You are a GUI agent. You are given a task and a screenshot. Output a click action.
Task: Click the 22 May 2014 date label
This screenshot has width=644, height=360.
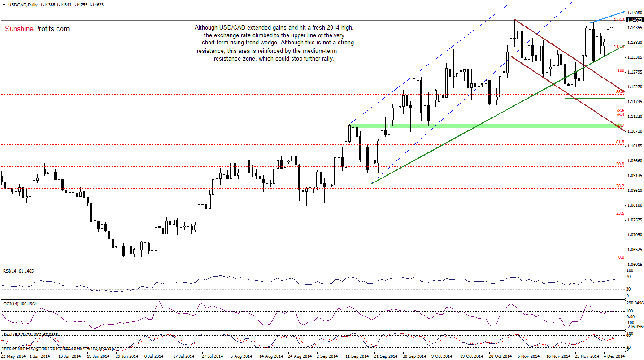pos(13,356)
